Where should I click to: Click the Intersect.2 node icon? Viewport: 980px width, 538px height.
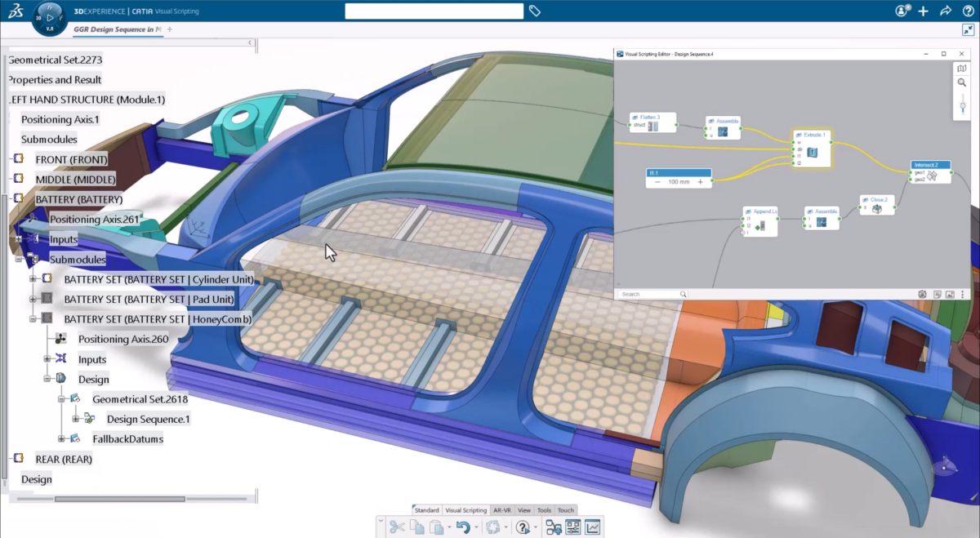click(933, 176)
